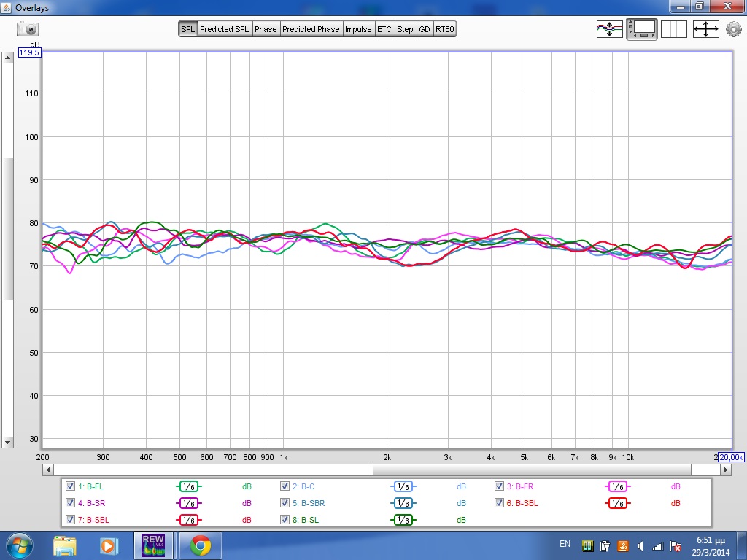
Task: Switch to the Predicted SPL tab
Action: point(225,29)
